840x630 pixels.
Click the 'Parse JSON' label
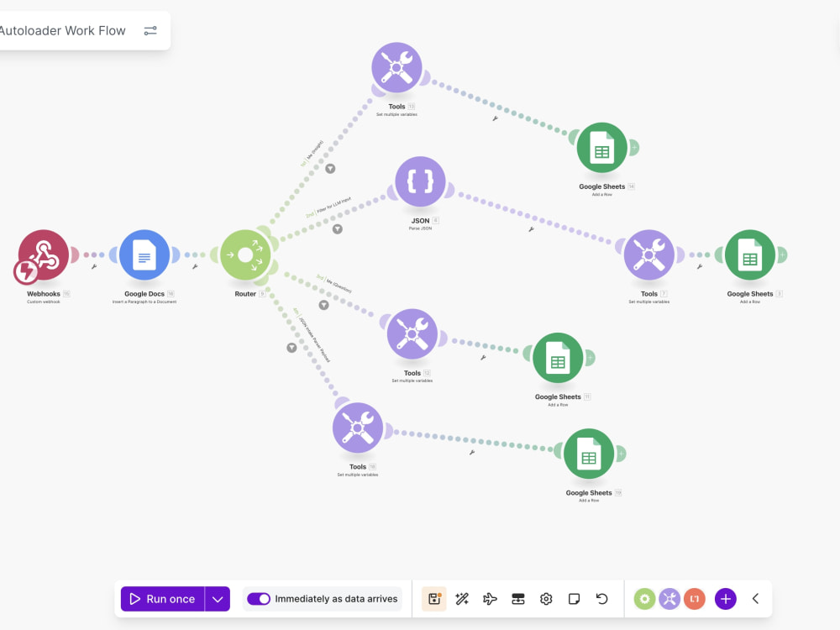[421, 228]
